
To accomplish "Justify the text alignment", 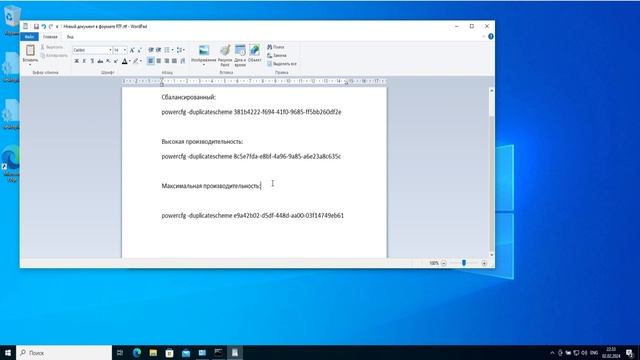I will 174,61.
